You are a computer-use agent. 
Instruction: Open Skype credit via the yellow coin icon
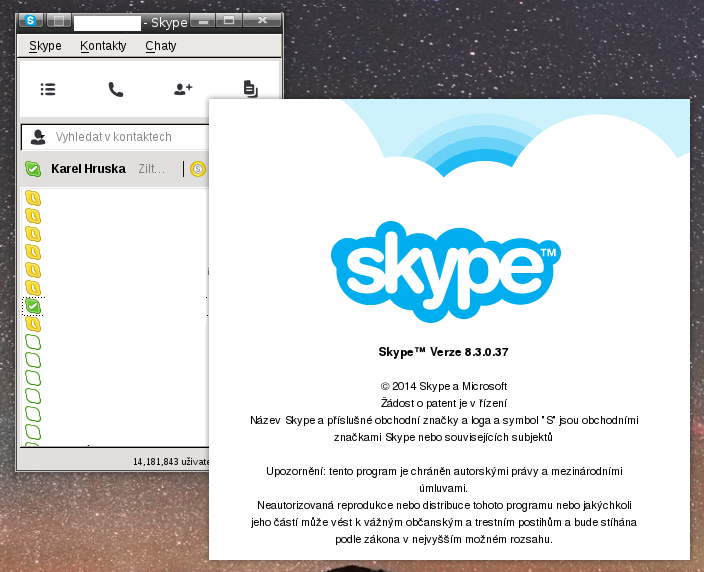click(x=198, y=169)
